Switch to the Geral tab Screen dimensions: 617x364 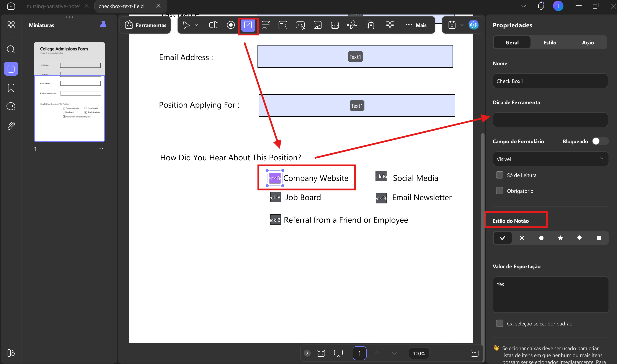[x=512, y=42]
